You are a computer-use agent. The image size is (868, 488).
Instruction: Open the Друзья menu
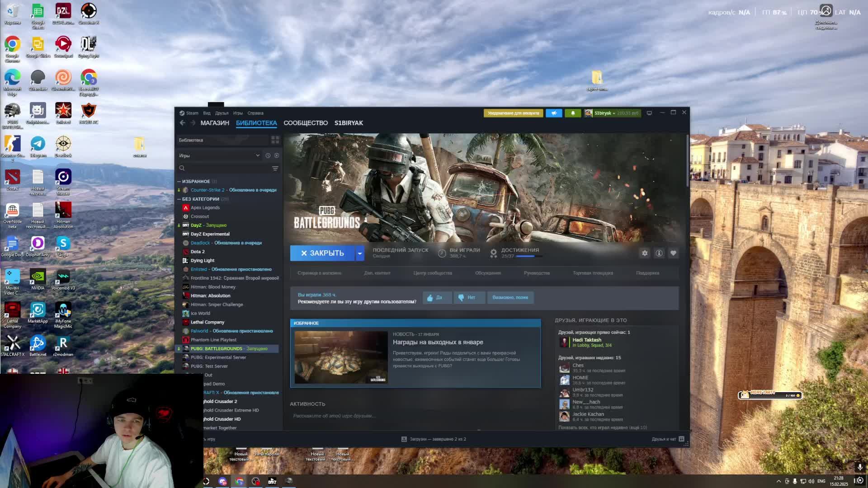[222, 113]
